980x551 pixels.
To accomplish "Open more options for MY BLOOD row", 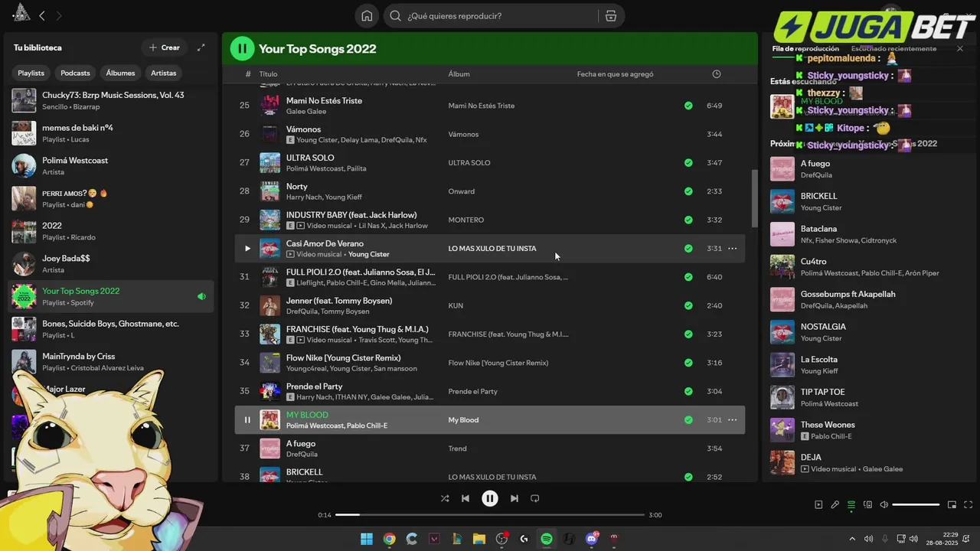I will coord(732,419).
